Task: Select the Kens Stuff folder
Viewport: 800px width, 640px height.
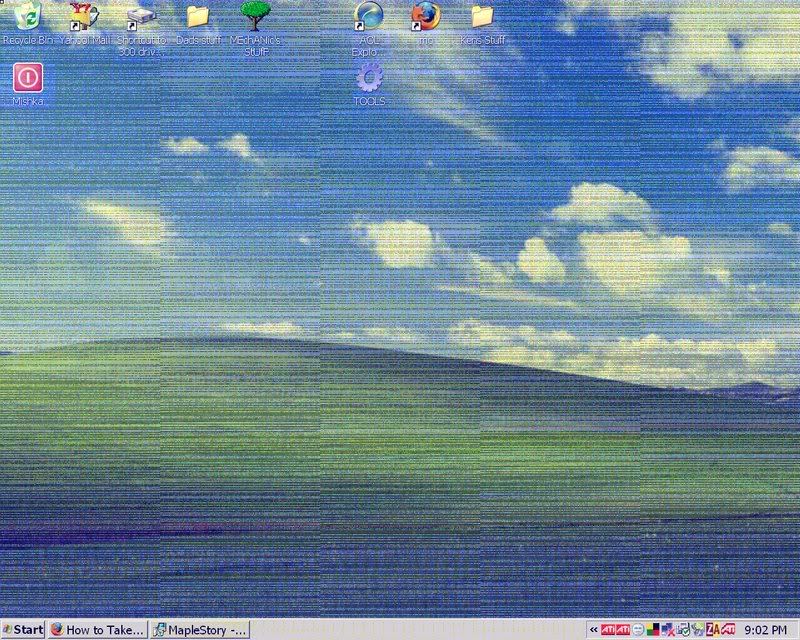Action: click(x=483, y=23)
